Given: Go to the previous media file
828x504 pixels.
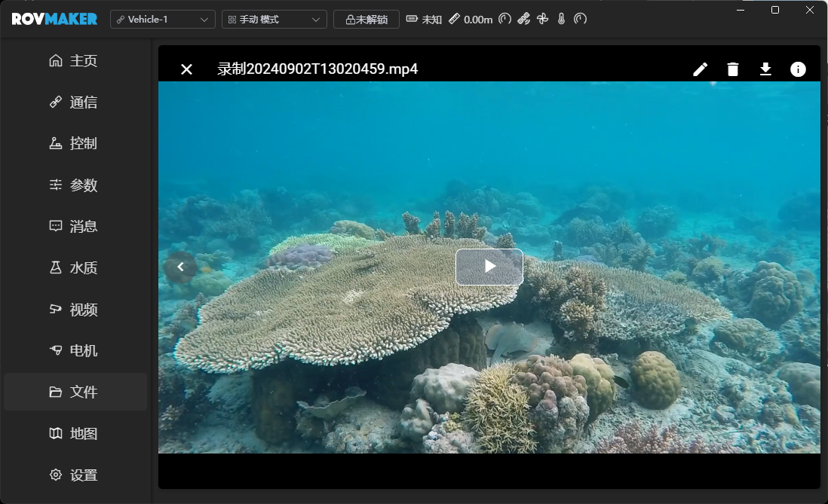Looking at the screenshot, I should (180, 267).
